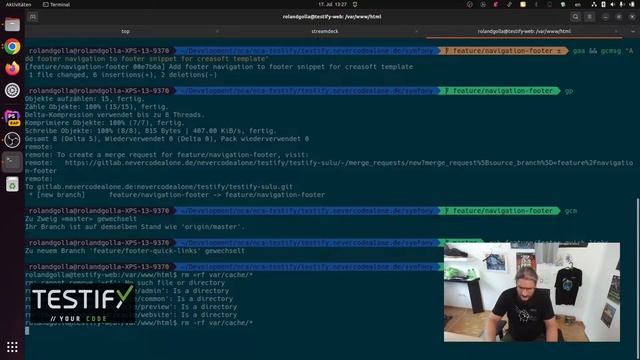Image resolution: width=640 pixels, height=360 pixels.
Task: Open the terminal search button
Action: coord(576,17)
